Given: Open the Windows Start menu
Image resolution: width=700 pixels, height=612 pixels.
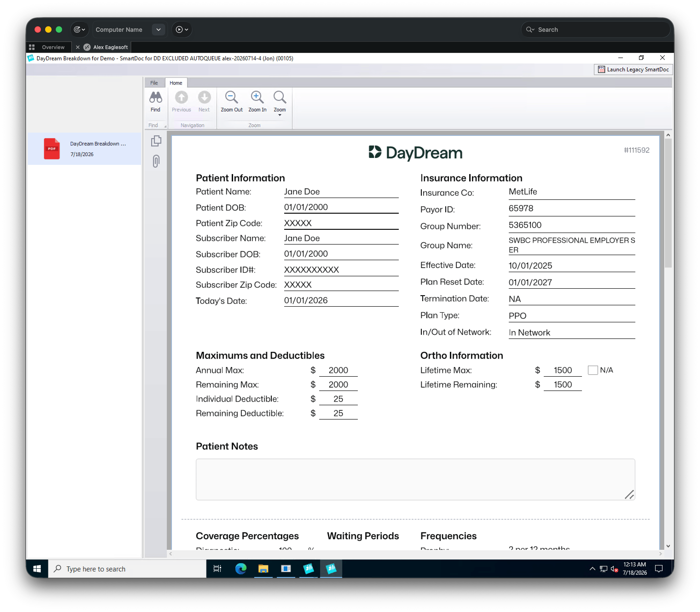Looking at the screenshot, I should pyautogui.click(x=37, y=569).
